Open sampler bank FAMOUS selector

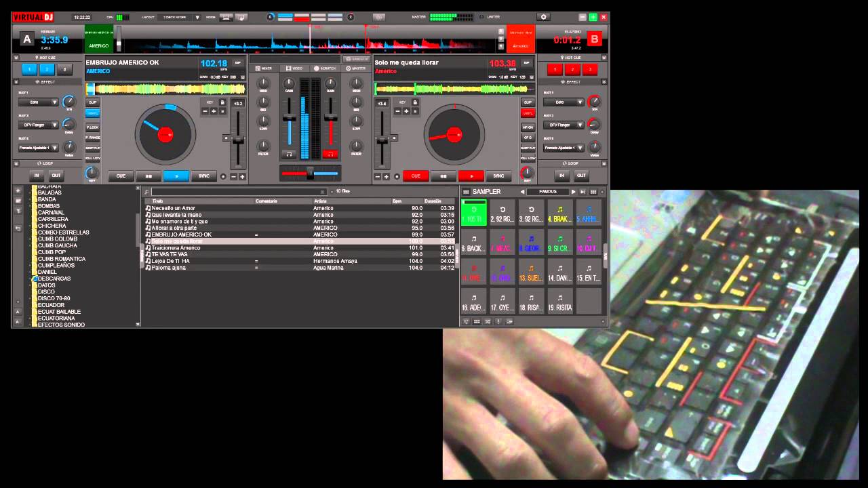point(548,192)
